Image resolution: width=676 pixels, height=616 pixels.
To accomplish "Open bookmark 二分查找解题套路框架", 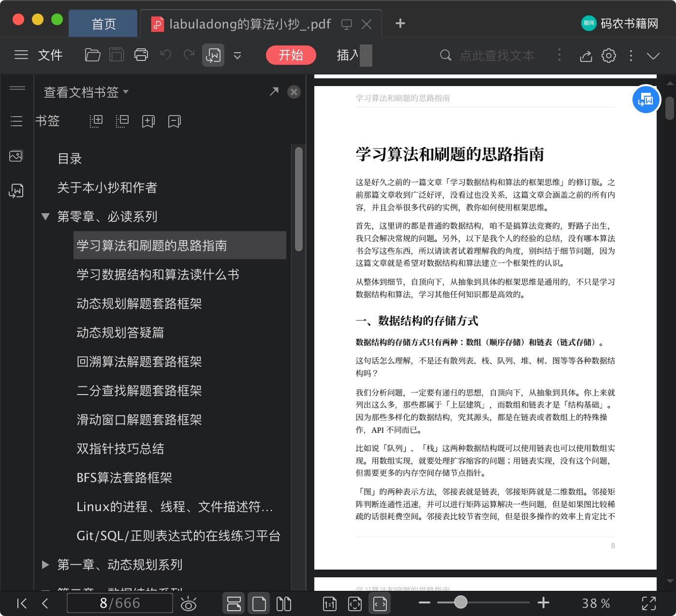I will tap(139, 391).
